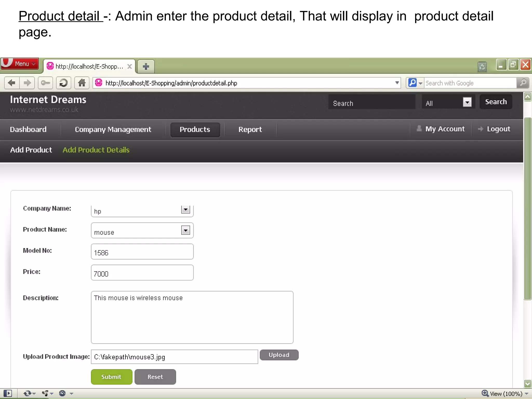Open the closed tabs trash icon
Screen dimensions: 532x399
(x=482, y=67)
